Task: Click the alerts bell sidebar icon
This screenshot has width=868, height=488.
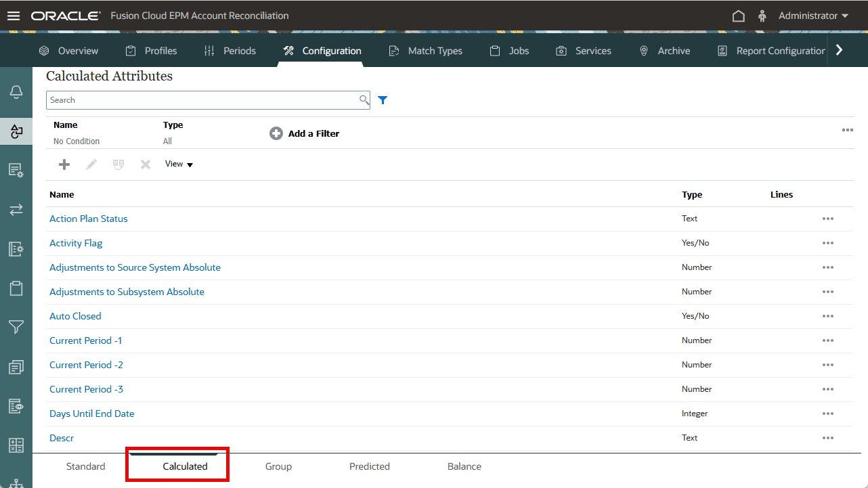Action: coord(16,92)
